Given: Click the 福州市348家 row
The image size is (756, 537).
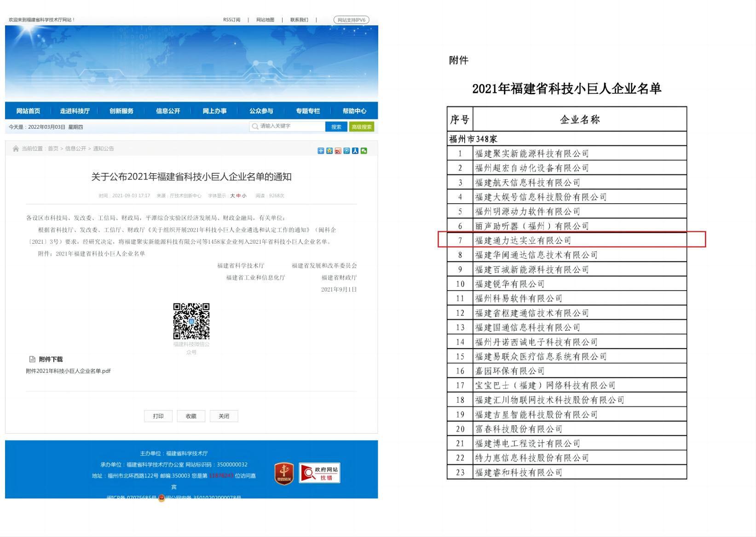Looking at the screenshot, I should point(567,139).
